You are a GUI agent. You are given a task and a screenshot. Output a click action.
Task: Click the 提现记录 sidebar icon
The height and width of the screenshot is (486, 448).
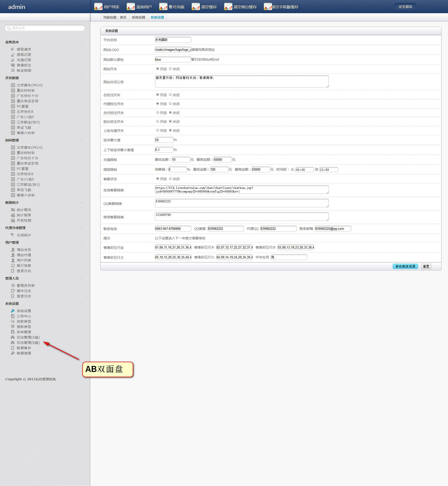(x=13, y=55)
